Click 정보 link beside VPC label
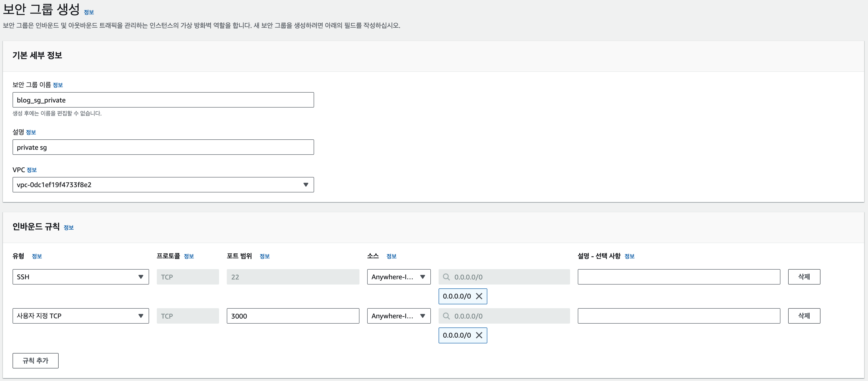Screen dimensions: 868x381 tap(32, 170)
